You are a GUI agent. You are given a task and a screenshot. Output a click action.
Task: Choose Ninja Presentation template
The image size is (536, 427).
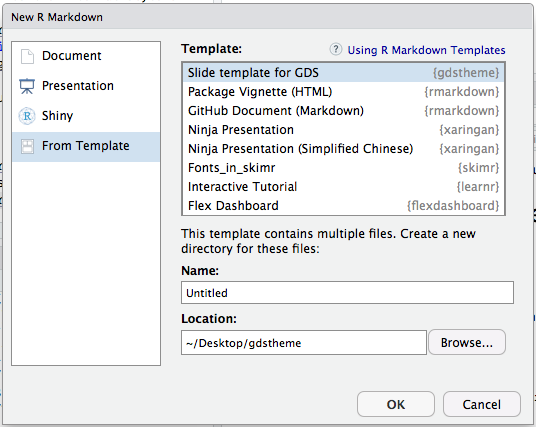coord(343,130)
